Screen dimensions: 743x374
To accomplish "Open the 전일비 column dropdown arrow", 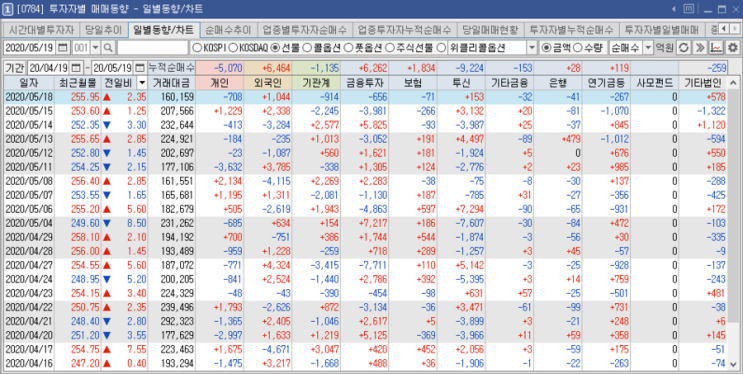I will click(142, 83).
